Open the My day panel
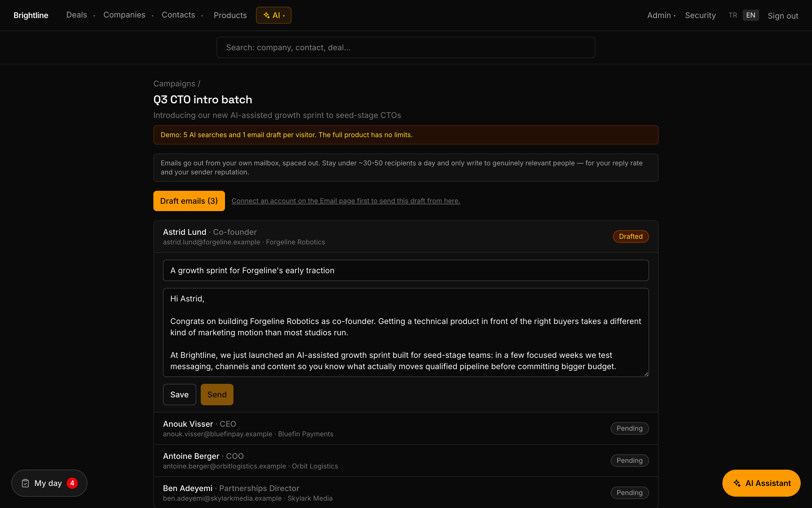Viewport: 812px width, 508px height. point(49,483)
